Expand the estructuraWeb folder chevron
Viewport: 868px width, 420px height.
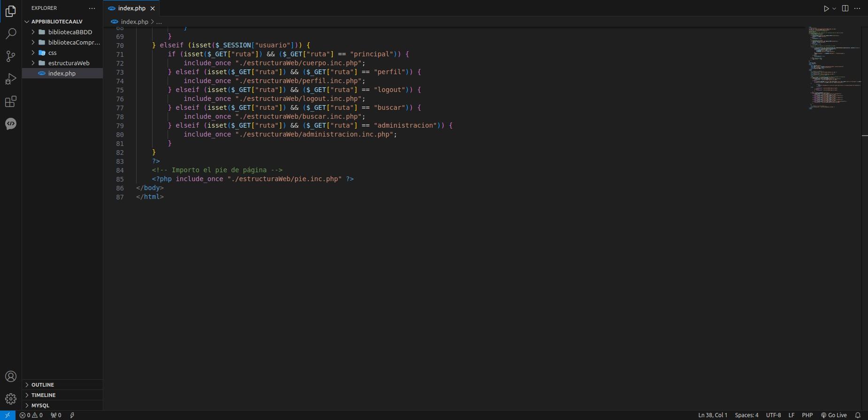pos(33,63)
